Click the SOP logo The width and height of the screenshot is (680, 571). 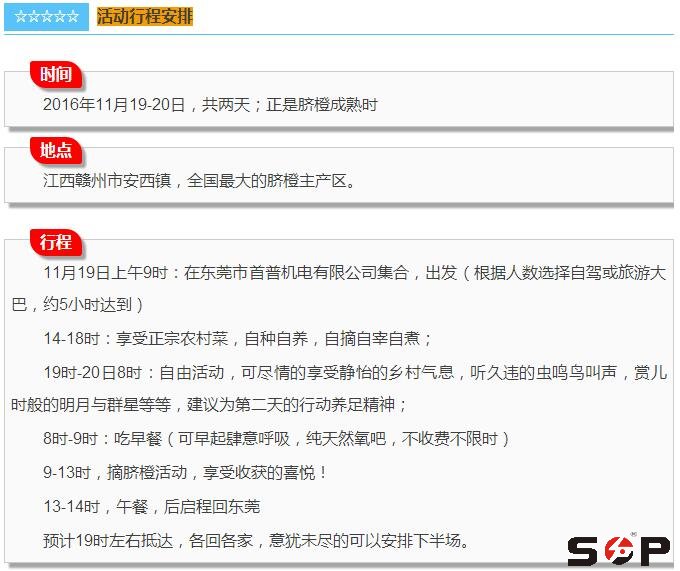[x=619, y=549]
